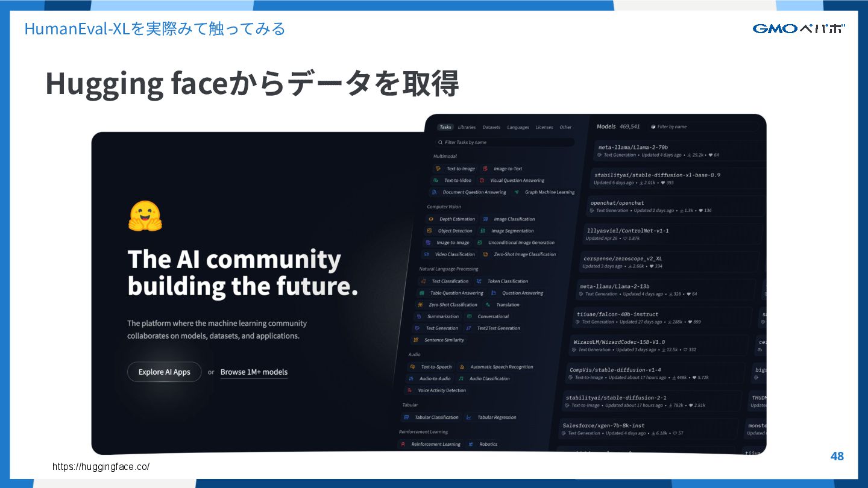Click the Translation task icon

click(x=488, y=305)
